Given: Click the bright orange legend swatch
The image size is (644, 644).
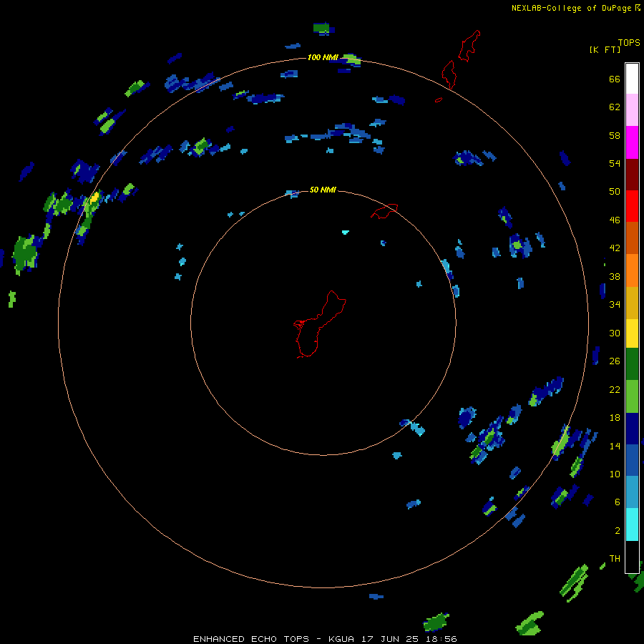Looking at the screenshot, I should pos(632,270).
